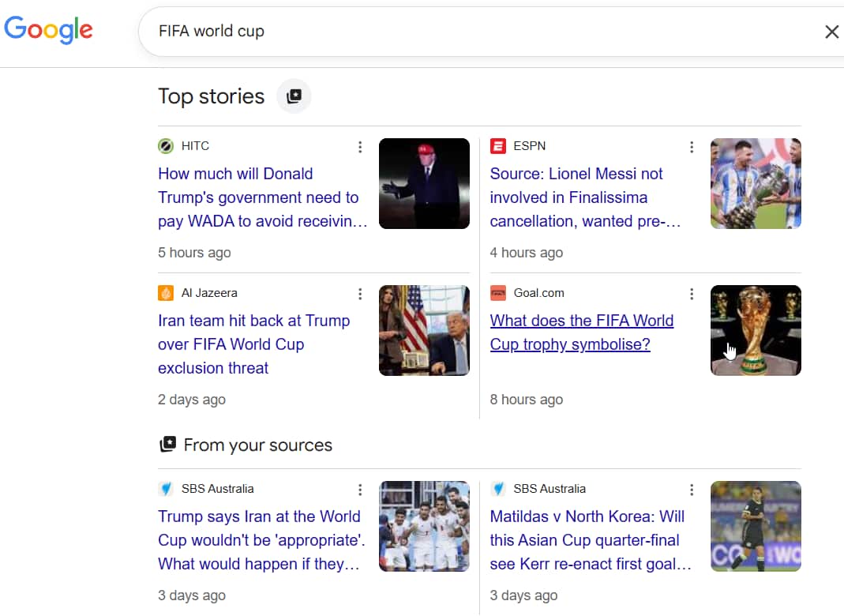
Task: Open the Iran team Al Jazeera headline
Action: [253, 344]
